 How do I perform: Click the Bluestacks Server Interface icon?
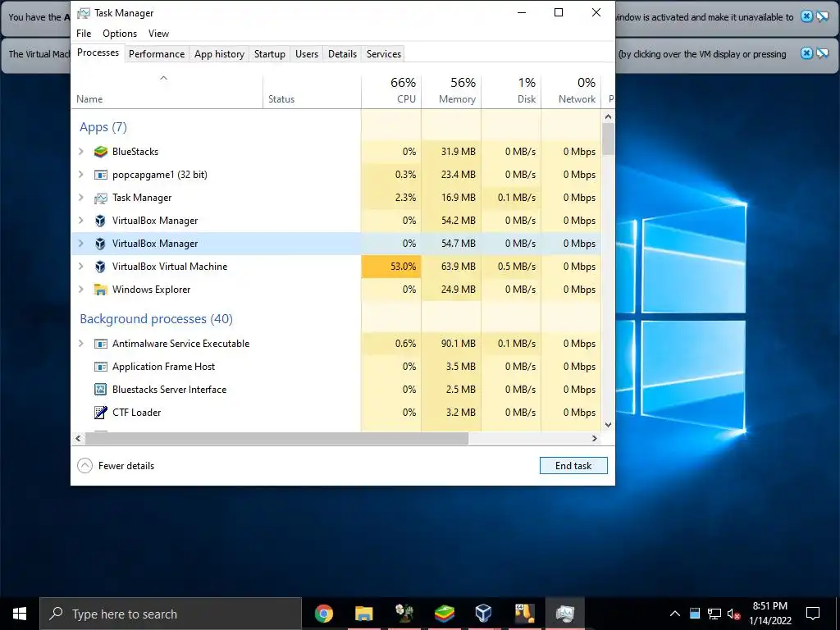click(x=101, y=390)
